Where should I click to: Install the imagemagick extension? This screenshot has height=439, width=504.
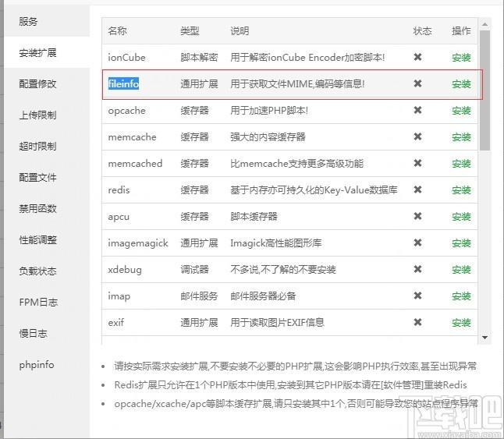pyautogui.click(x=461, y=243)
